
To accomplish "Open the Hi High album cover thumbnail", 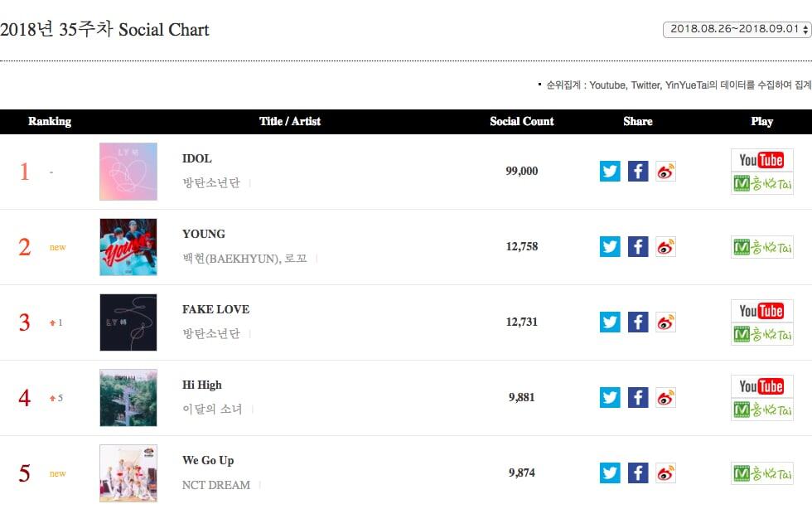I will click(128, 398).
